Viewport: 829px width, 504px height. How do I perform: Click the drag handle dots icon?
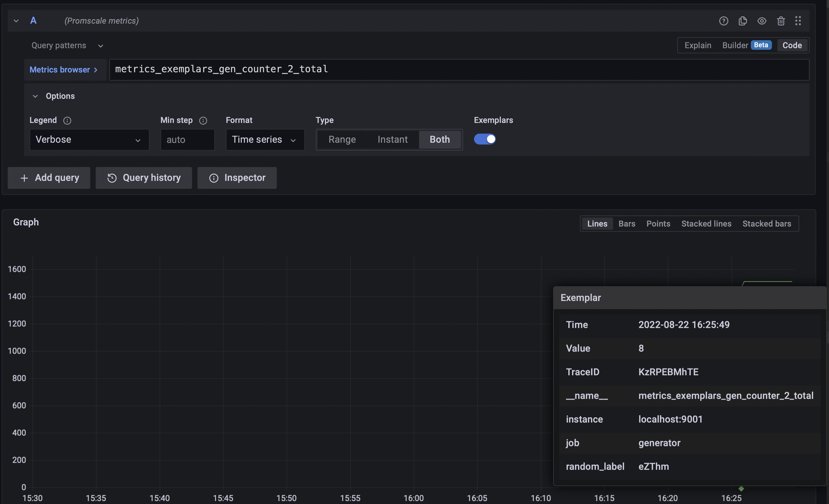[798, 21]
